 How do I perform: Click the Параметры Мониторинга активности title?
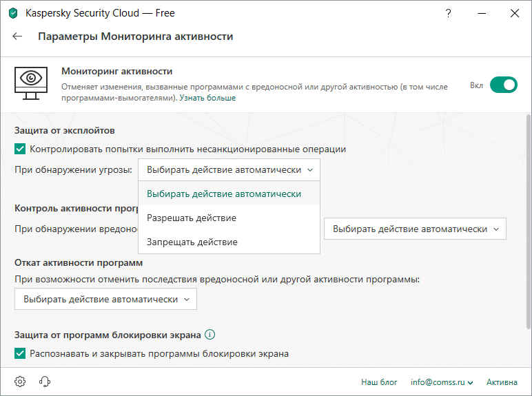pos(135,37)
